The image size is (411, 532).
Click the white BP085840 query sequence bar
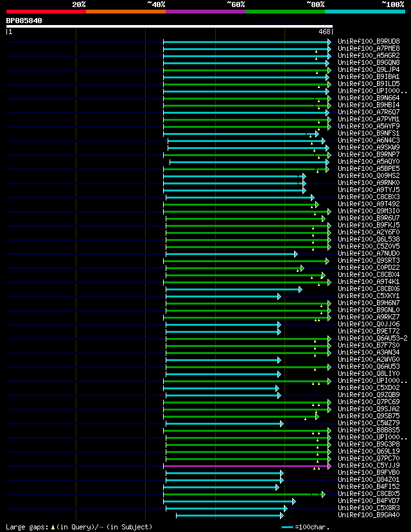(x=170, y=26)
